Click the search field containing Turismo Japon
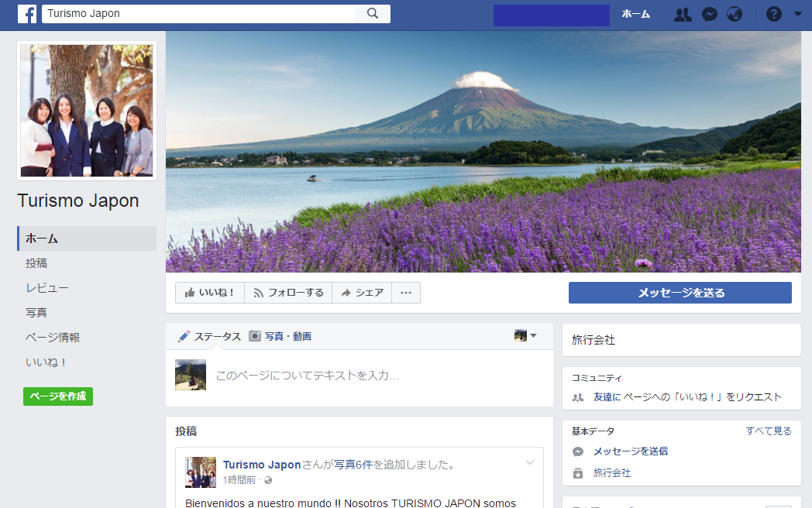Viewport: 812px width, 508px height. point(199,13)
